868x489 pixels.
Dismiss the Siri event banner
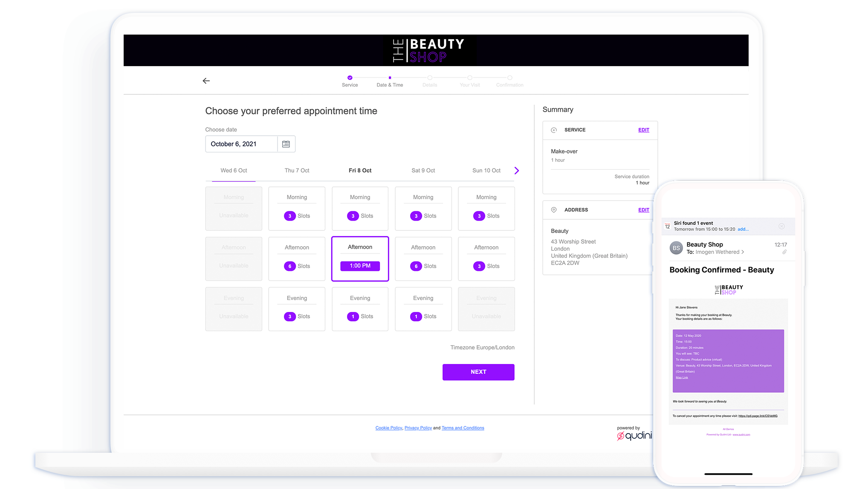(781, 226)
